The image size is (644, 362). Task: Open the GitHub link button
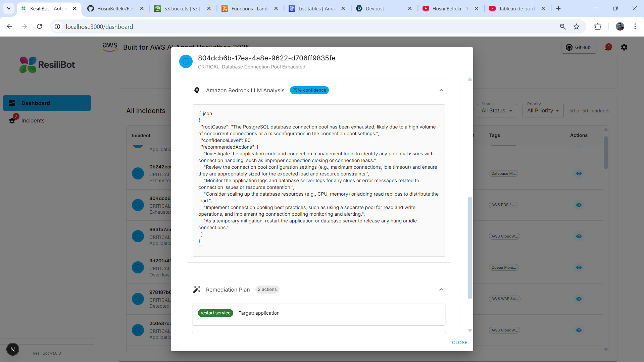click(x=579, y=47)
